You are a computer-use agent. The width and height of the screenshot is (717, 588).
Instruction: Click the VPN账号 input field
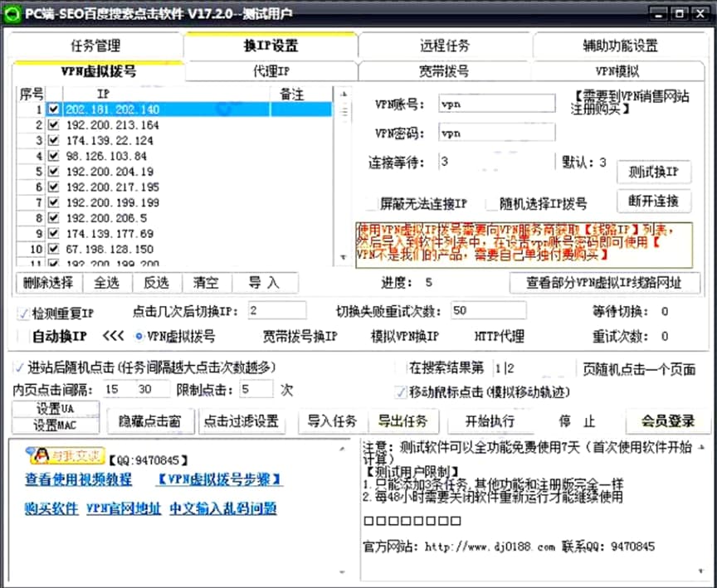coord(496,104)
